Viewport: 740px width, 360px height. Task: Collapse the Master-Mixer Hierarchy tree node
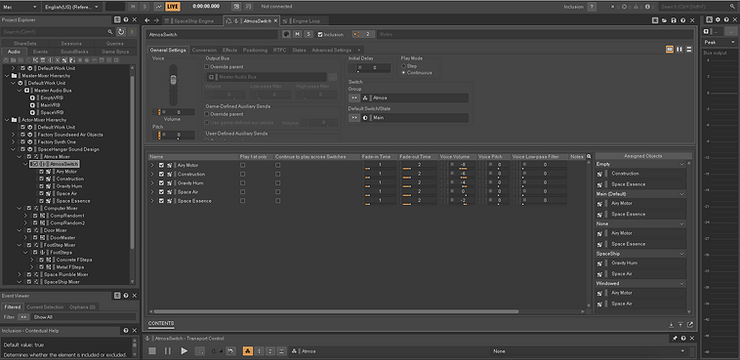pyautogui.click(x=7, y=75)
